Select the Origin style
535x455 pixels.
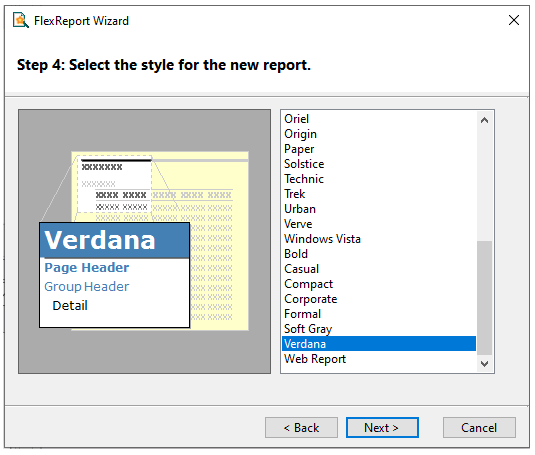point(379,134)
